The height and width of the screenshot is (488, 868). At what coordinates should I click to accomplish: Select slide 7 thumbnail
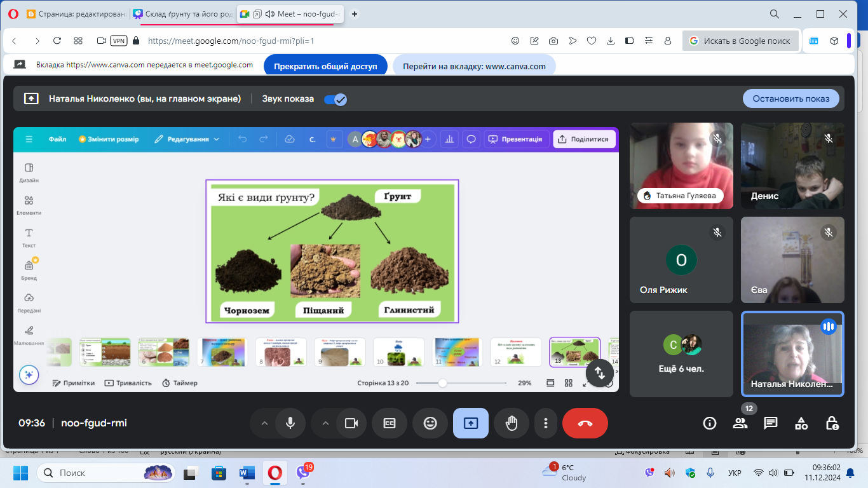[x=222, y=352]
